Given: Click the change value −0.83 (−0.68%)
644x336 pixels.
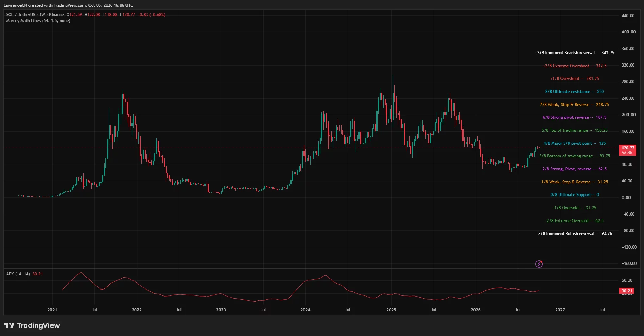Looking at the screenshot, I should pos(152,15).
